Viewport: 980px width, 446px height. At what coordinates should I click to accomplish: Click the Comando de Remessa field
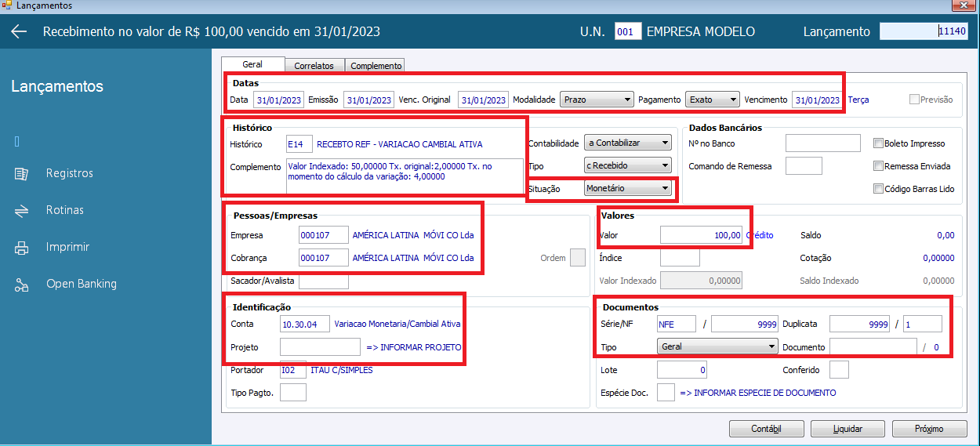[x=804, y=165]
